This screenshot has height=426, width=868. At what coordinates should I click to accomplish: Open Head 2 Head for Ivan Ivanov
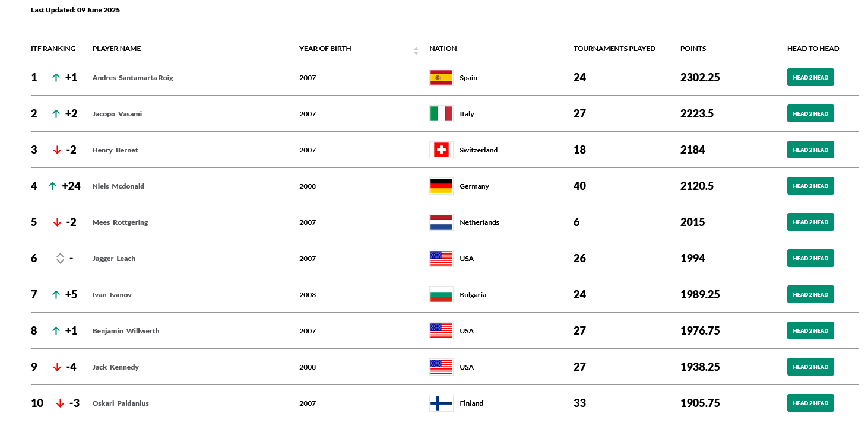click(810, 295)
